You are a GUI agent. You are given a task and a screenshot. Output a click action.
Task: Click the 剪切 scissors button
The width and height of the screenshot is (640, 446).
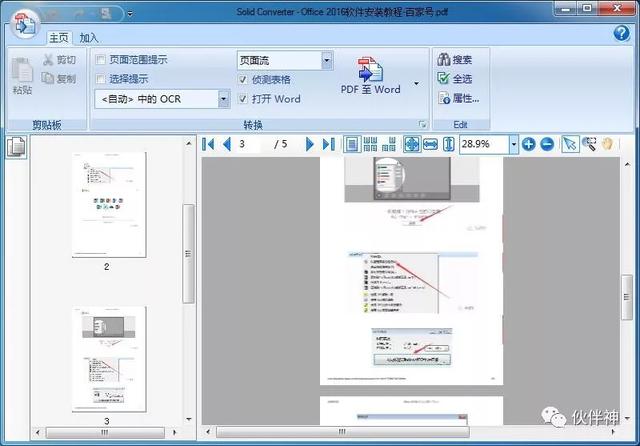tap(60, 60)
